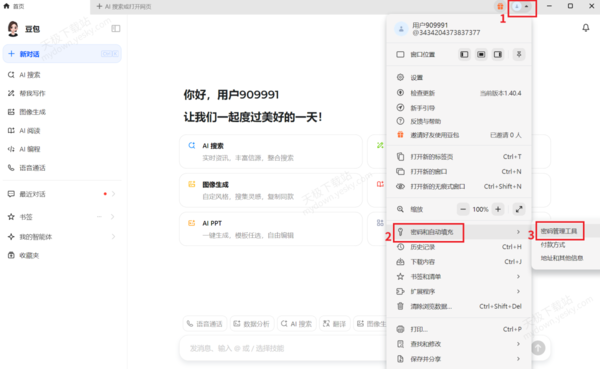Select 打开新的标签页 menu item
This screenshot has height=369, width=600.
pyautogui.click(x=459, y=157)
